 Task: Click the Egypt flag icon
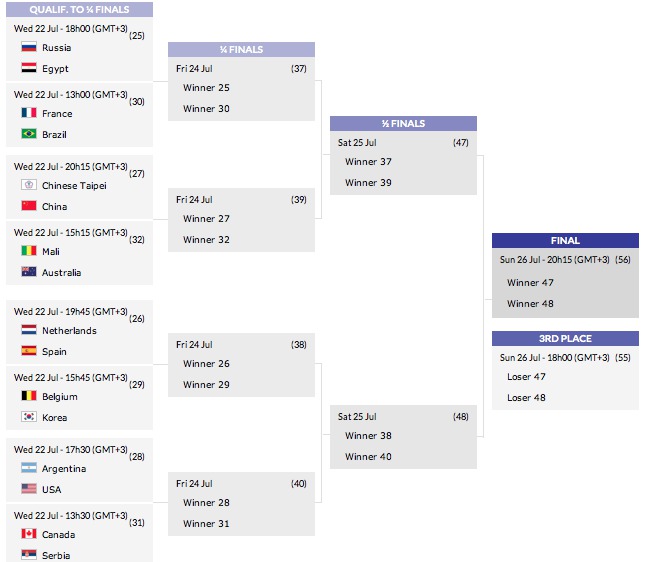coord(29,68)
